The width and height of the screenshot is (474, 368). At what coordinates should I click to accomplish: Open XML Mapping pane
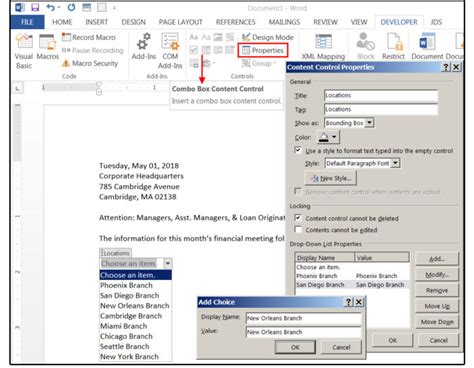(x=323, y=47)
